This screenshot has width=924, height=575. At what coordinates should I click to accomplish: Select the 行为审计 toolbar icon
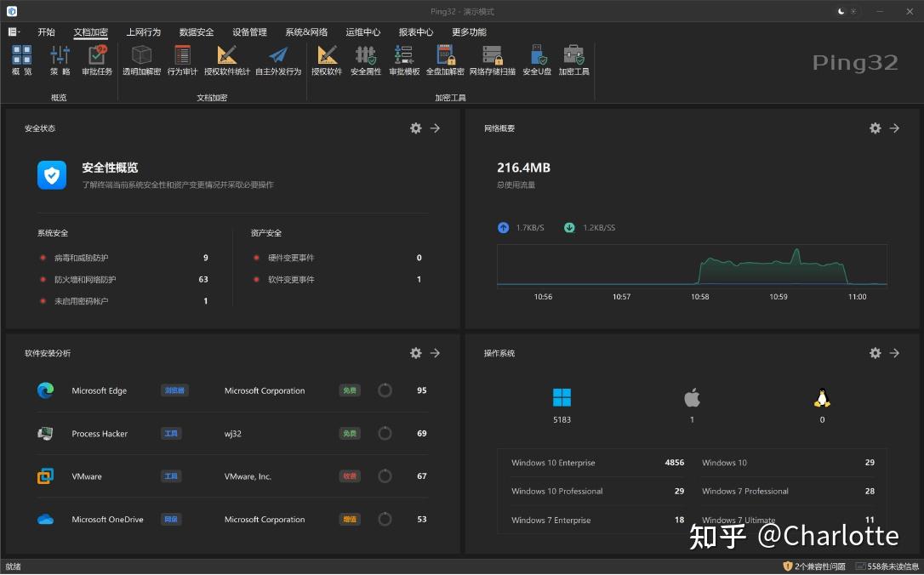181,60
